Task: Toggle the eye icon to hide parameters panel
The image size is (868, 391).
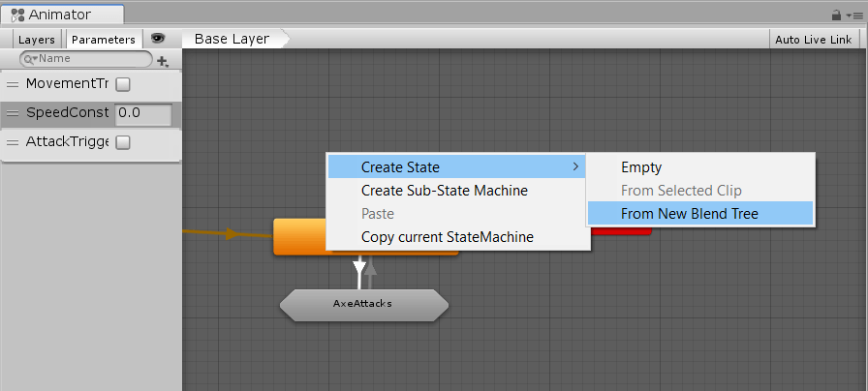Action: [x=158, y=39]
